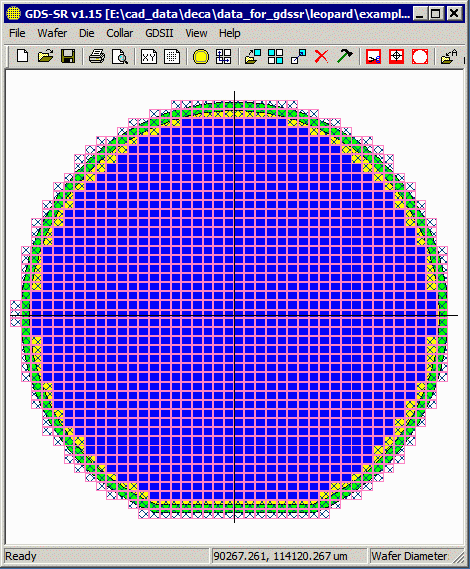Click the XY coordinates toolbar icon
The height and width of the screenshot is (569, 470).
(x=149, y=57)
